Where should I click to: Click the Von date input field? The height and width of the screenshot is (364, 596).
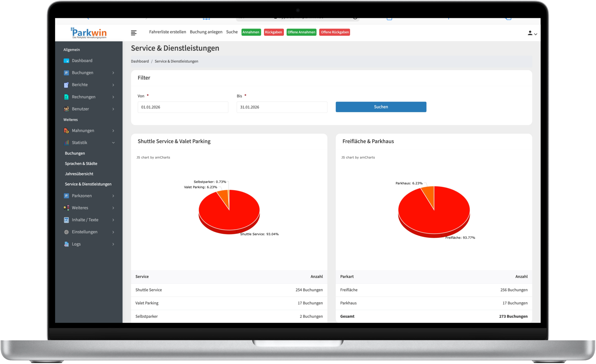point(183,107)
